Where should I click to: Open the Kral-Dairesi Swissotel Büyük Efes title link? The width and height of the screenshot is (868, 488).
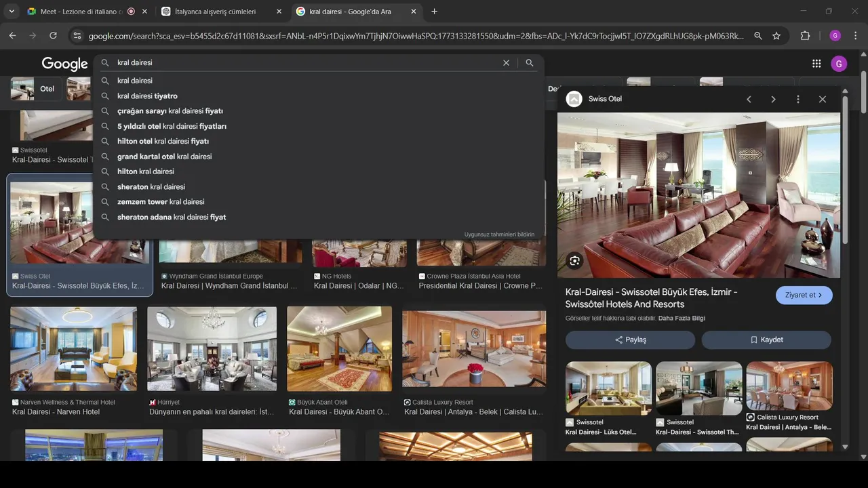651,298
